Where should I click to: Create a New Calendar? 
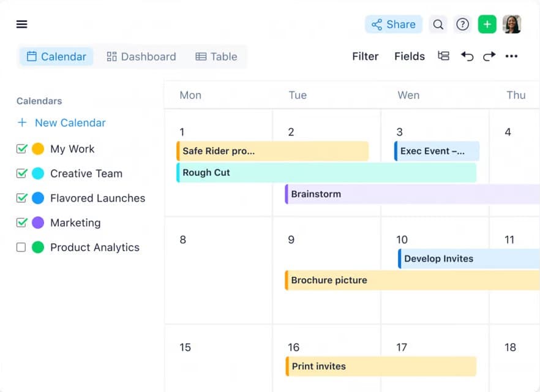click(x=61, y=123)
